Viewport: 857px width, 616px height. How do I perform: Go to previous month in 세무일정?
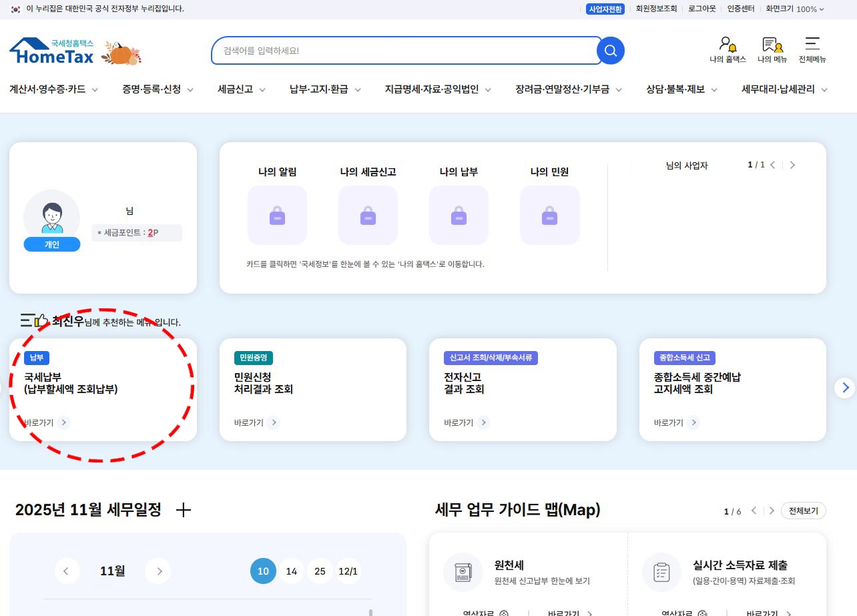point(66,571)
